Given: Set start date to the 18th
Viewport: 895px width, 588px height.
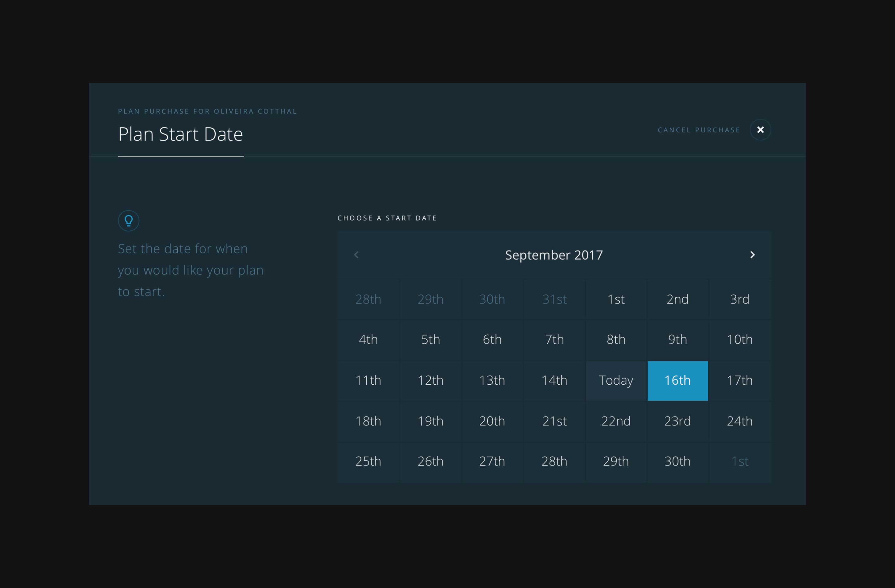Looking at the screenshot, I should click(x=368, y=421).
